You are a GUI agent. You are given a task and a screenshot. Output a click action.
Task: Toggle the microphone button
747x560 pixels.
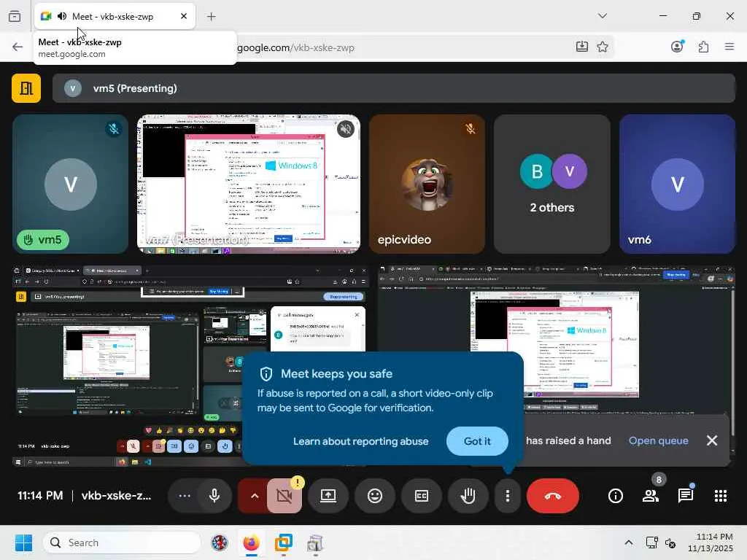(x=214, y=496)
